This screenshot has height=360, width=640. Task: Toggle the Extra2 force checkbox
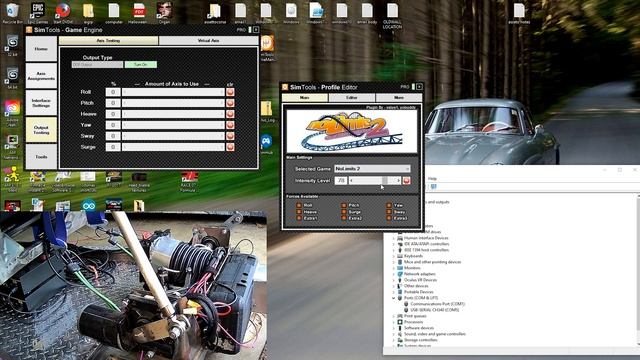coord(344,218)
